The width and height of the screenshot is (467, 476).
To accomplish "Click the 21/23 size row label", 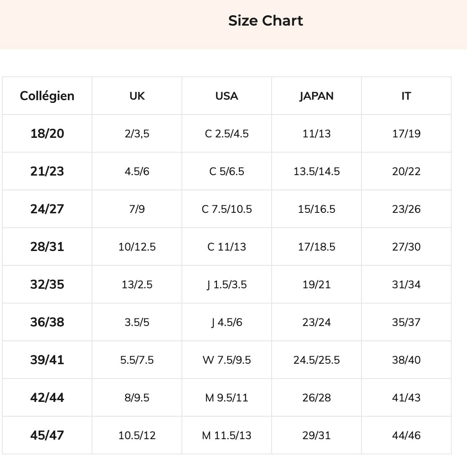I will pyautogui.click(x=47, y=171).
